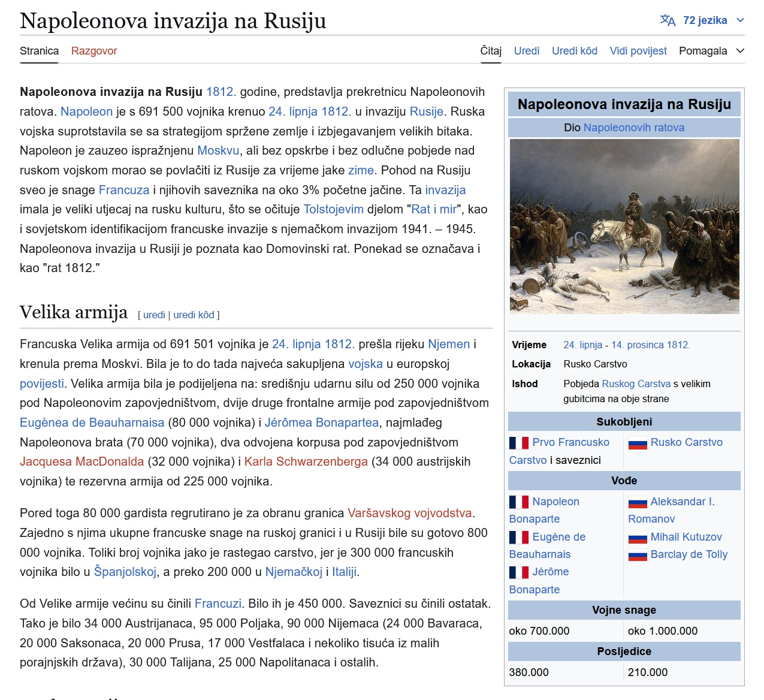Follow the Napoleon link in first paragraph
Screen dimensions: 764x700
click(86, 111)
